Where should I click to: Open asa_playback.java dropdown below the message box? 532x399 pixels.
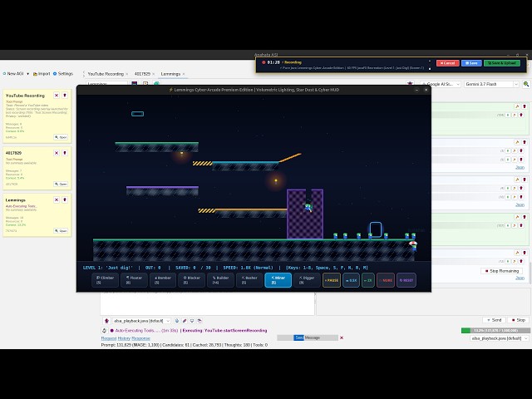pos(141,321)
